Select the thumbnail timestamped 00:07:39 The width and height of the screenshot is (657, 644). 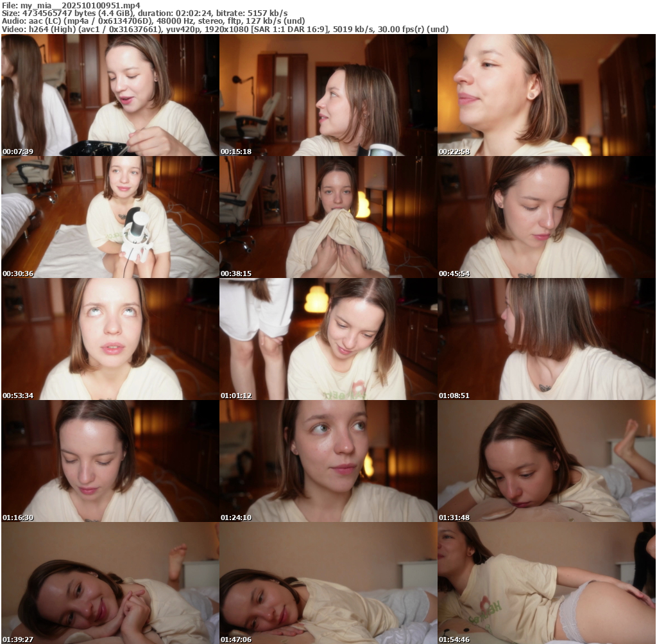[110, 95]
